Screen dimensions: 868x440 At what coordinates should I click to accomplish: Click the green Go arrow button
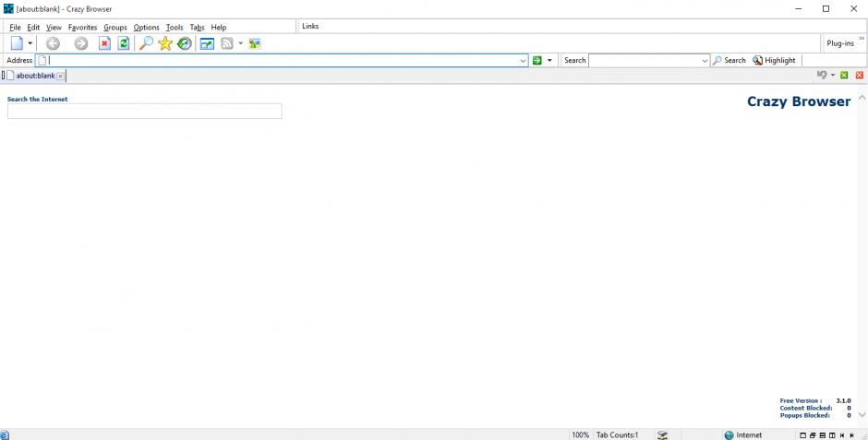(537, 60)
